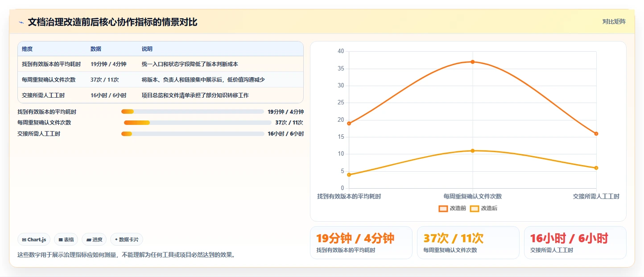Click table cell 37次 / 11次
The image size is (644, 277).
point(104,80)
